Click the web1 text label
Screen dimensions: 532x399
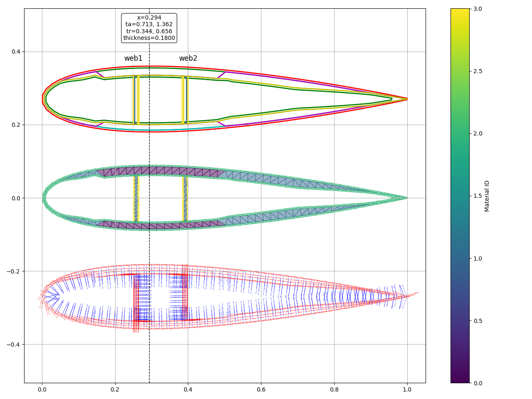coord(133,59)
